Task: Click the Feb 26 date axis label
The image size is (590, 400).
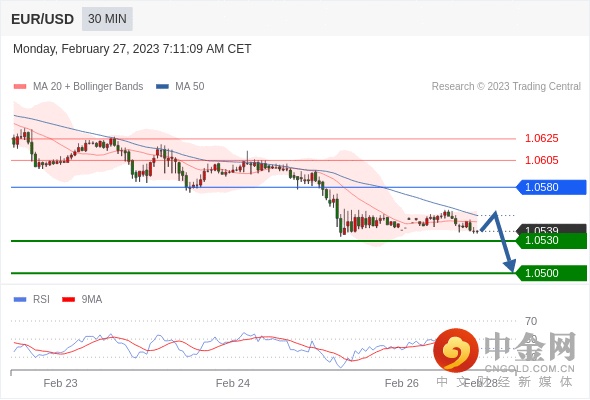Action: [401, 383]
